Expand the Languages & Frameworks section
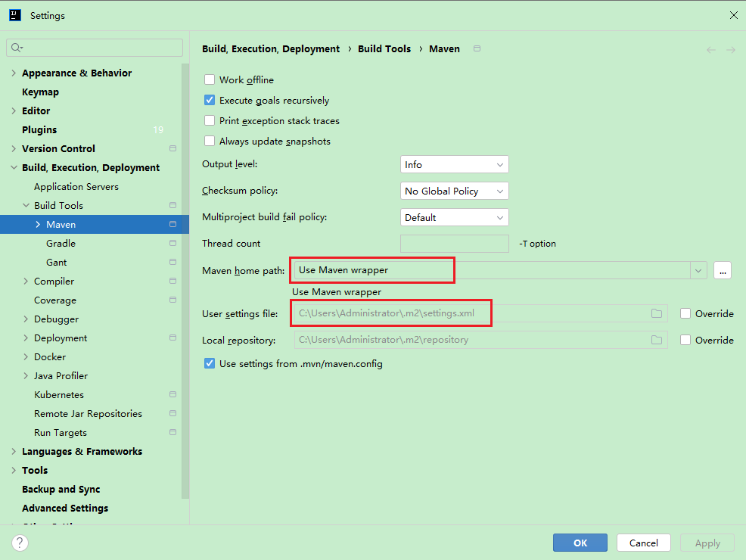The image size is (746, 560). tap(14, 452)
